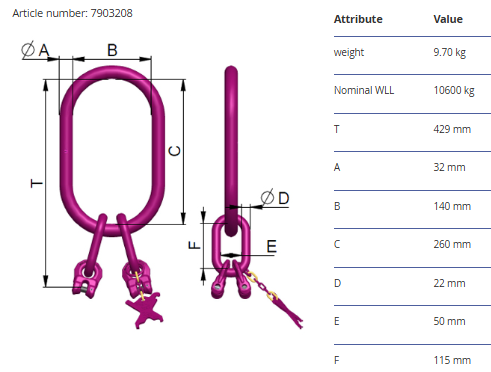Image resolution: width=491 pixels, height=372 pixels.
Task: Select the Attribute column header
Action: (x=358, y=19)
